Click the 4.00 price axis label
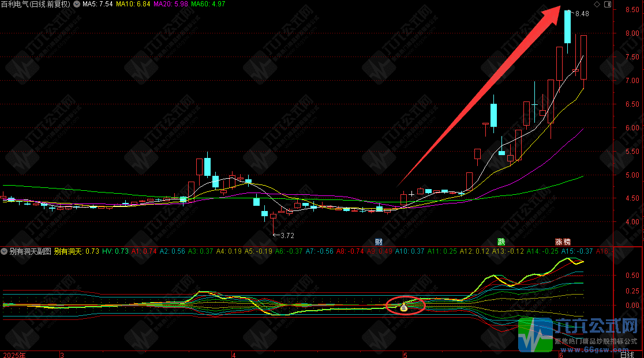Viewport: 644px width, 358px height. click(632, 222)
